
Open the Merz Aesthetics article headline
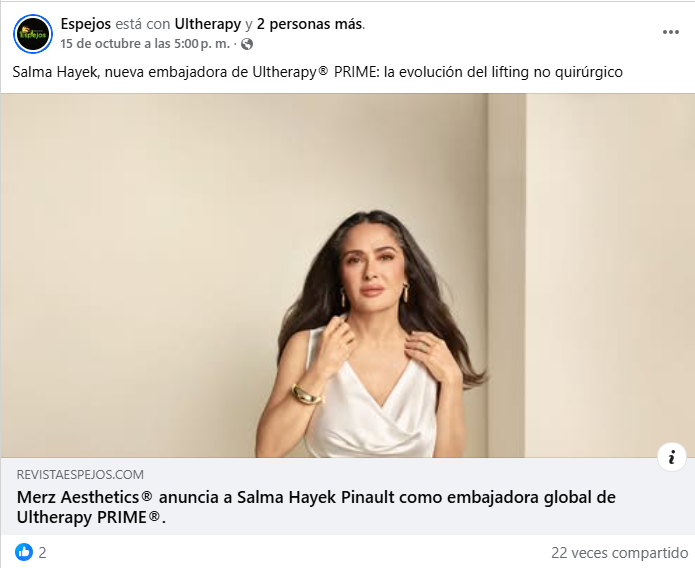(316, 507)
